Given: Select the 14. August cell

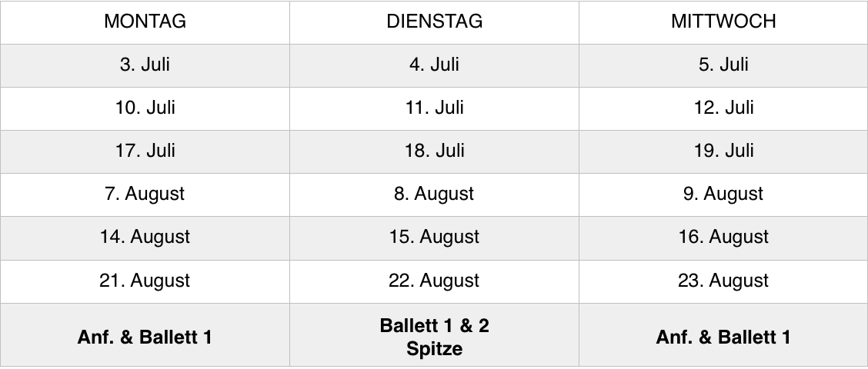Looking at the screenshot, I should pyautogui.click(x=145, y=238).
